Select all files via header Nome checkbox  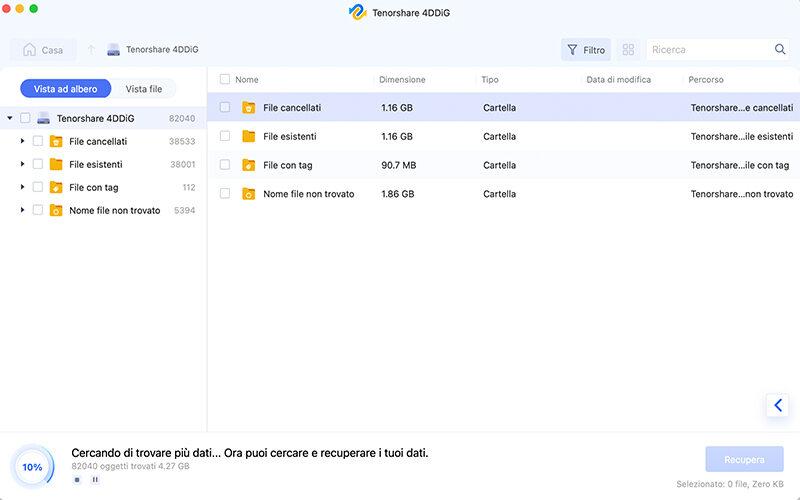[x=225, y=79]
